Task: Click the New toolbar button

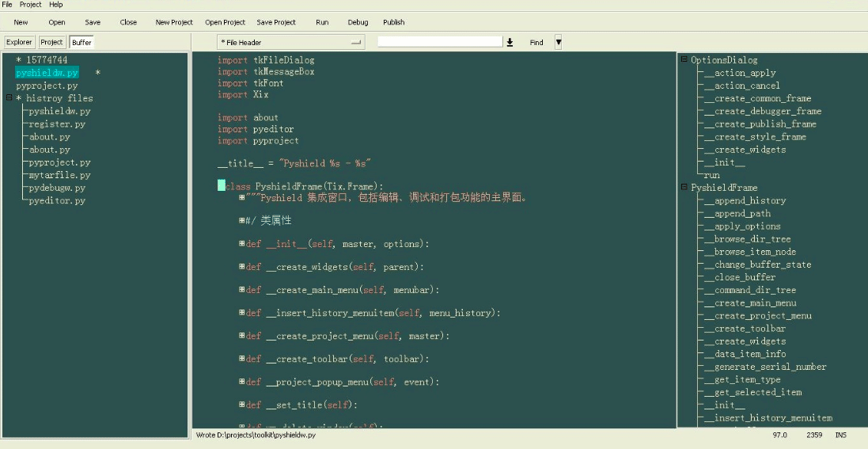Action: pos(21,22)
